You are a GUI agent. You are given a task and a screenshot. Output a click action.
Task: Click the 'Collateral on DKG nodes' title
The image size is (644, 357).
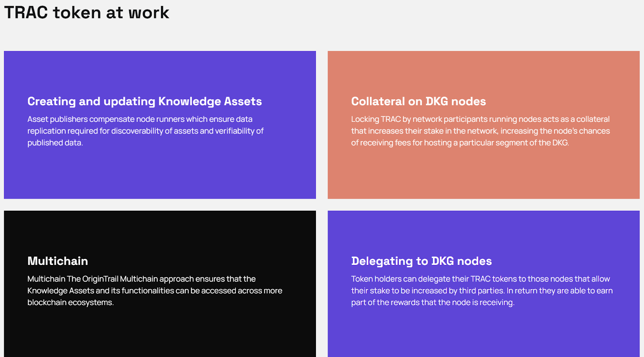click(418, 101)
